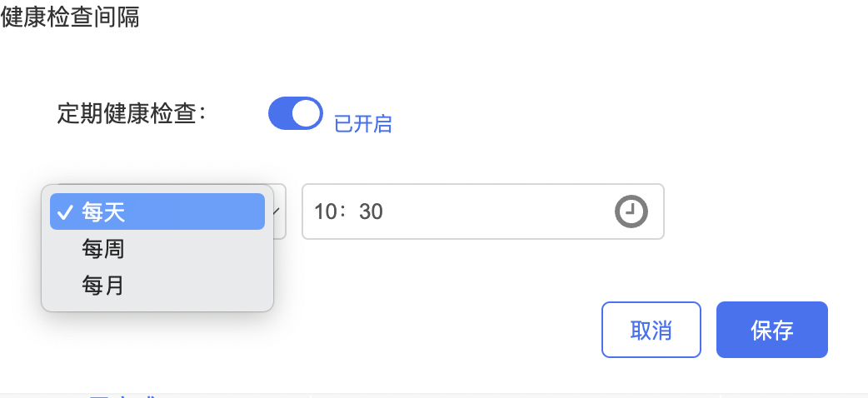Pick 每月 in the open dropdown
The height and width of the screenshot is (398, 868).
point(103,286)
